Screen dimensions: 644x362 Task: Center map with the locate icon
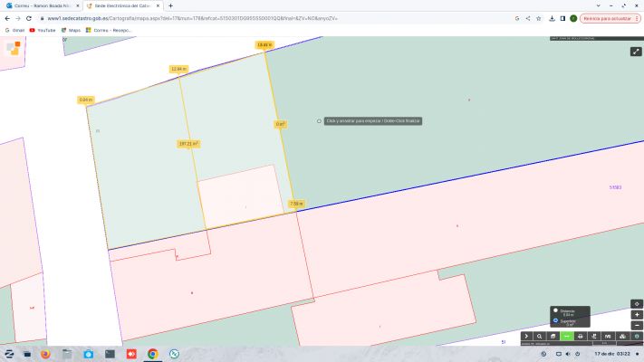(637, 303)
